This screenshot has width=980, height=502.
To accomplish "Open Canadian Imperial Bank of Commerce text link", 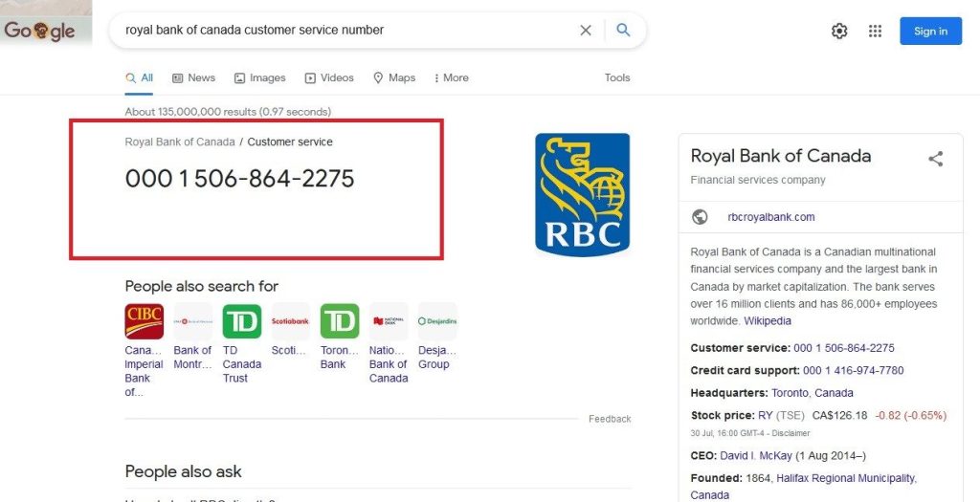I will [144, 371].
